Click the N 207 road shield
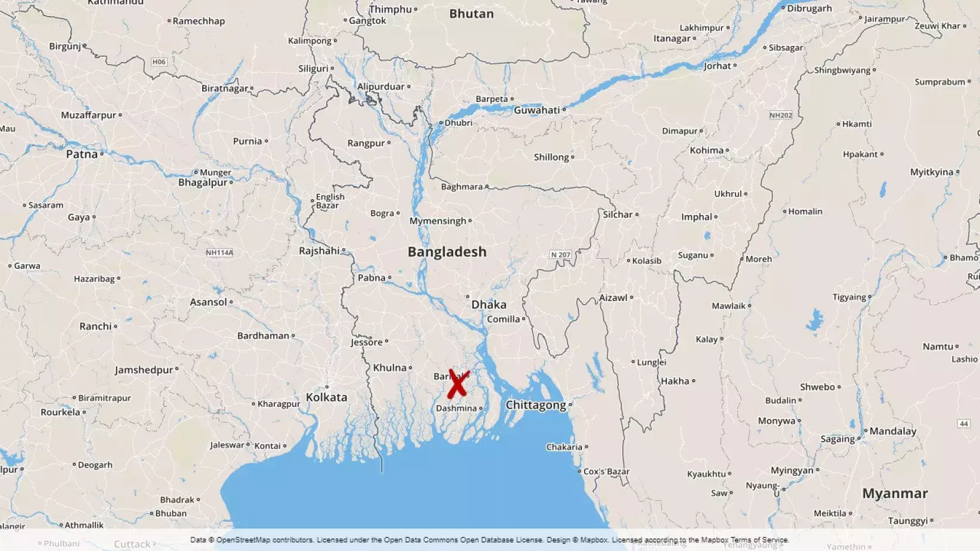This screenshot has height=551, width=980. [560, 255]
